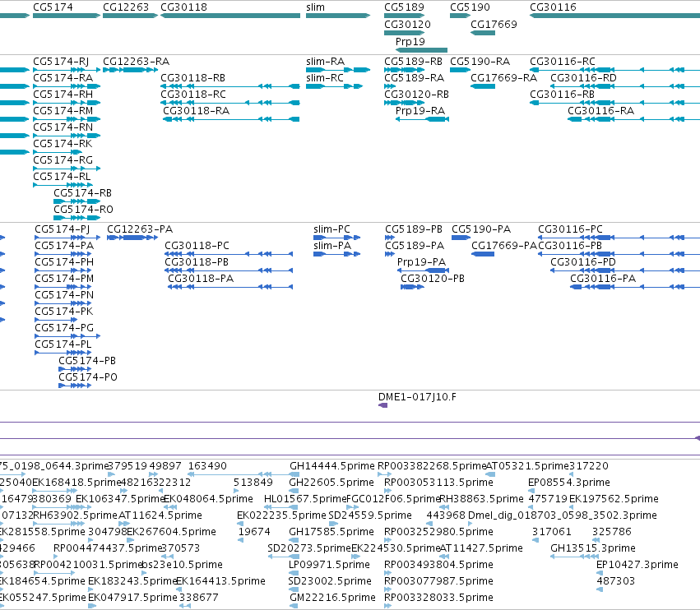Viewport: 700px width, 610px height.
Task: Click EST EP10427.3prime
Action: (637, 565)
